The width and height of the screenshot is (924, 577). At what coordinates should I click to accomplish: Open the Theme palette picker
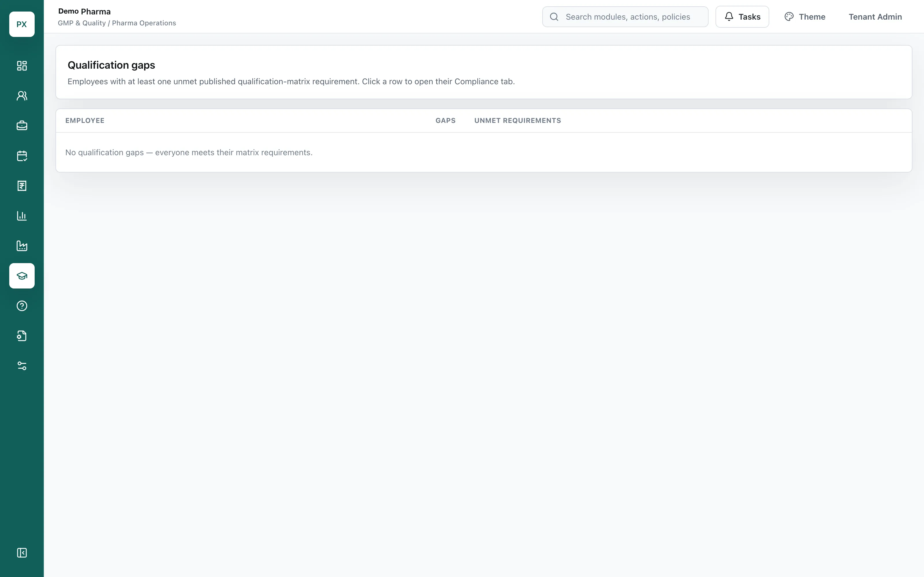point(805,17)
